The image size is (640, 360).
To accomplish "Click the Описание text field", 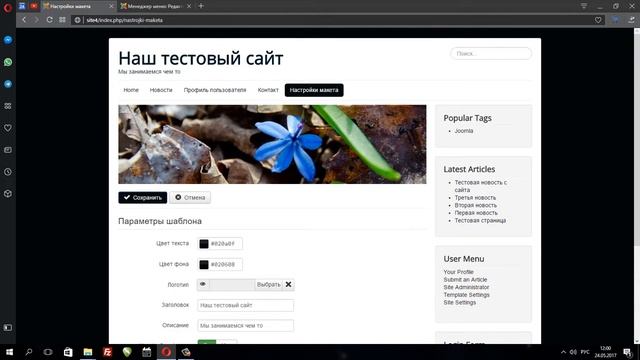I will [x=245, y=326].
